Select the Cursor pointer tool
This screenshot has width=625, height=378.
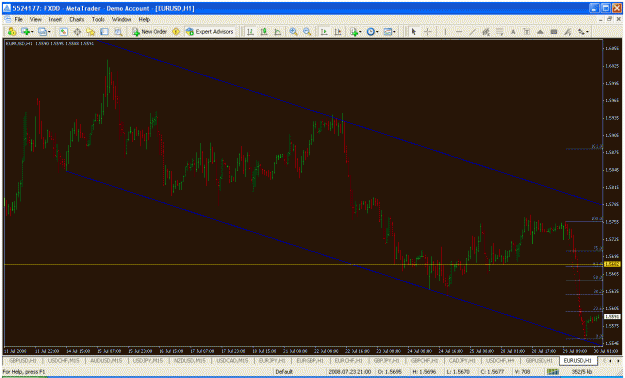[x=414, y=32]
